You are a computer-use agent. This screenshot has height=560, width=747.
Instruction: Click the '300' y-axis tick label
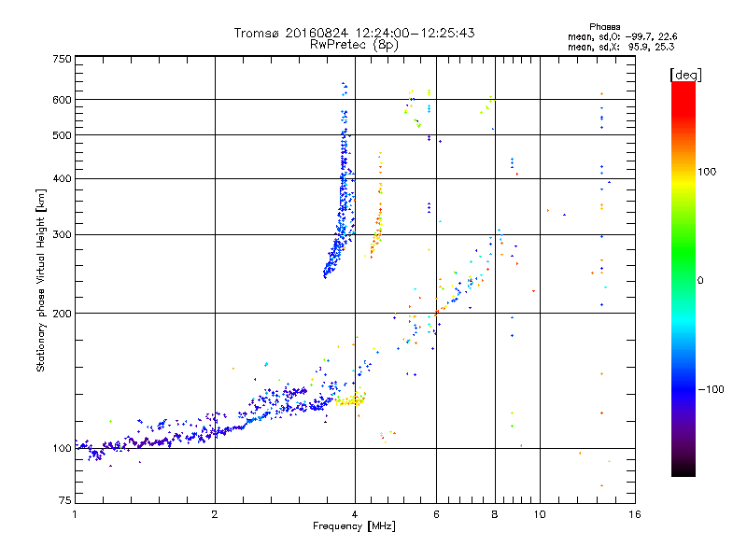tap(63, 234)
